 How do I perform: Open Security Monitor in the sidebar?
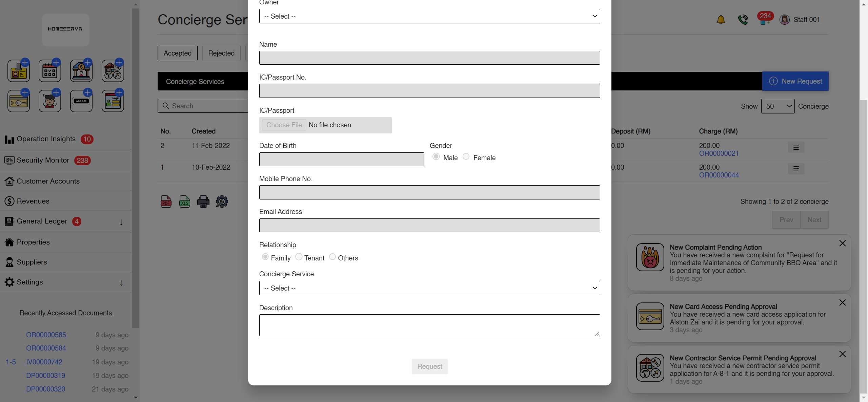[42, 160]
